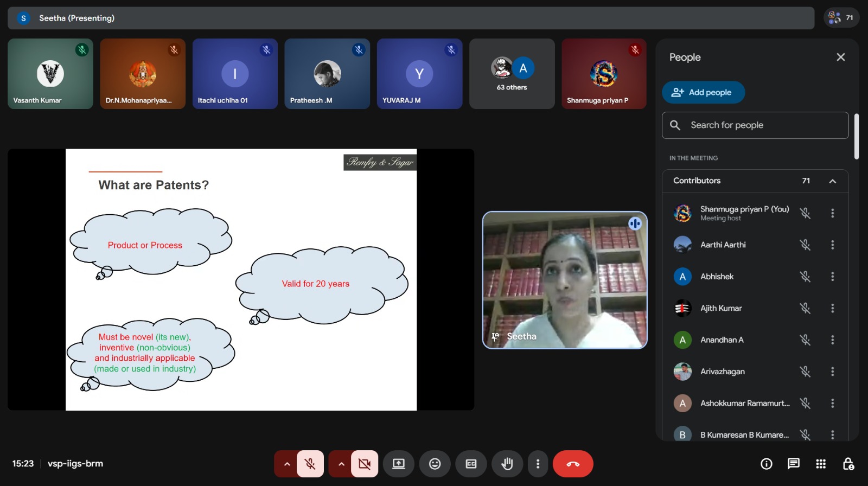
Task: Raise hand using the hand icon
Action: (507, 464)
